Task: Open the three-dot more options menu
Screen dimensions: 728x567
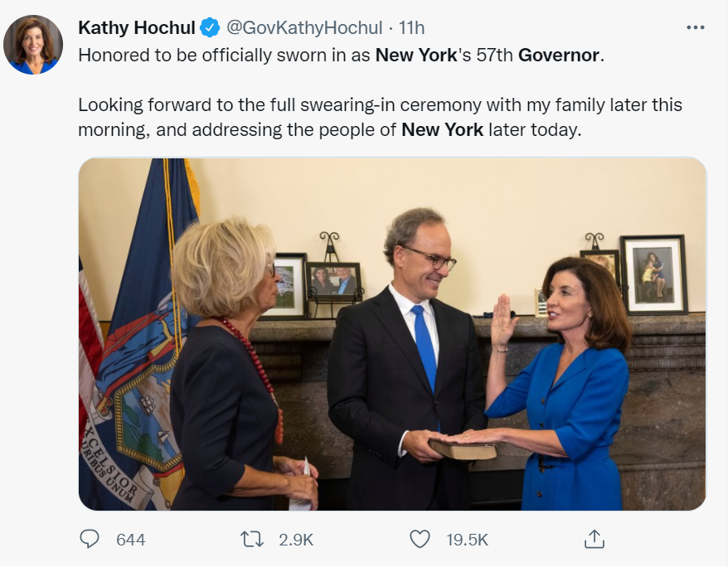Action: coord(695,28)
